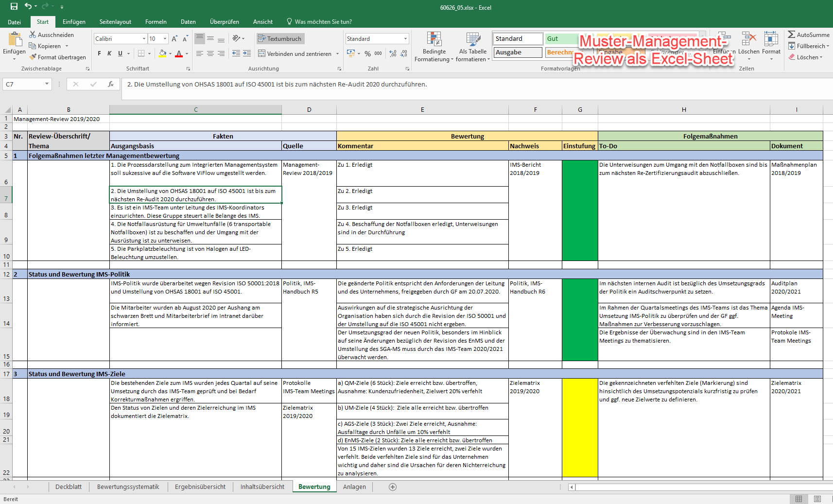Toggle Textumbruch wrap text
Viewport: 833px width, 504px height.
click(x=279, y=38)
